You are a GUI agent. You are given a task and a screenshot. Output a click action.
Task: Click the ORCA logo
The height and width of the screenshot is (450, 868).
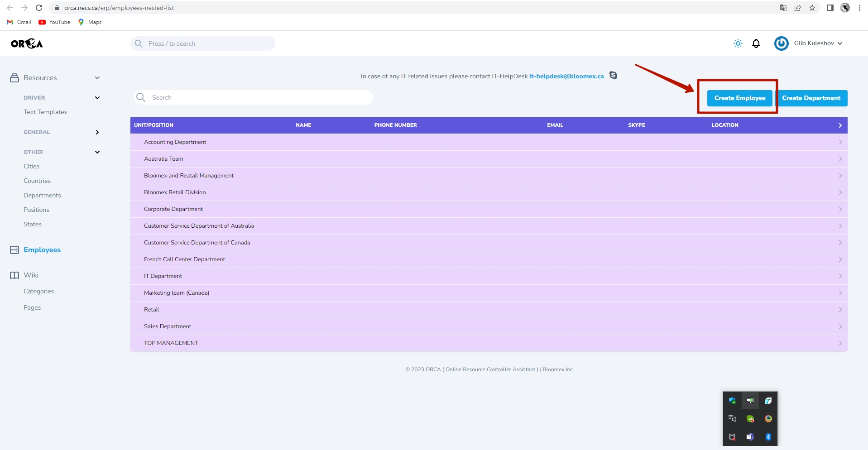coord(27,43)
